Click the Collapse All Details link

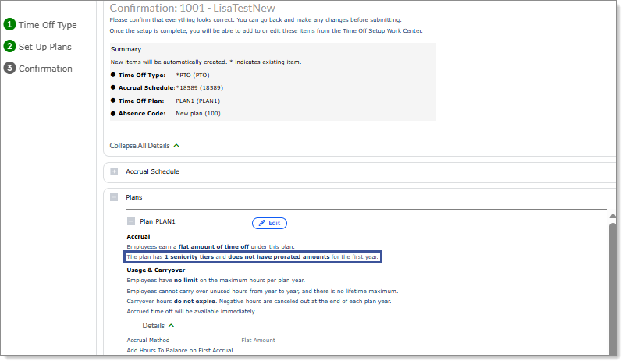[140, 145]
